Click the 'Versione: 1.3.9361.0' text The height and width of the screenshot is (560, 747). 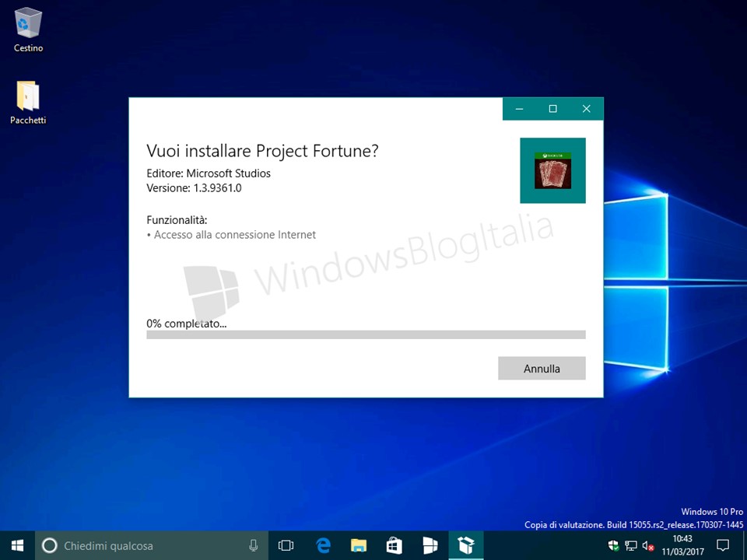pyautogui.click(x=194, y=188)
